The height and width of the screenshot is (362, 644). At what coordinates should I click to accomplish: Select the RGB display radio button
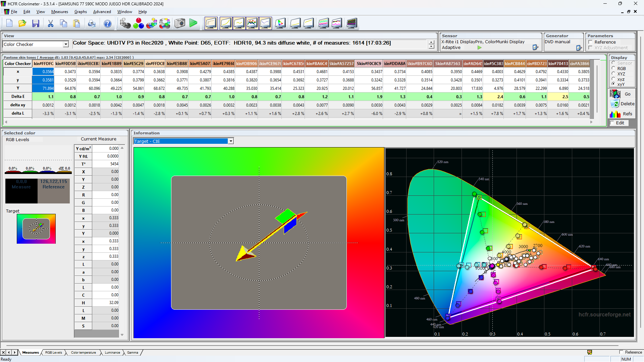point(613,68)
